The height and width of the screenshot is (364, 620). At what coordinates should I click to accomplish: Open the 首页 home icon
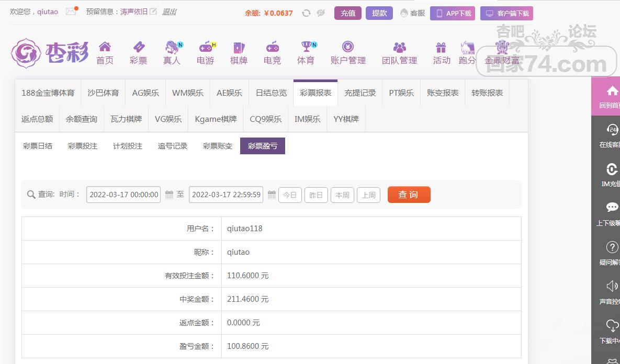click(x=105, y=47)
